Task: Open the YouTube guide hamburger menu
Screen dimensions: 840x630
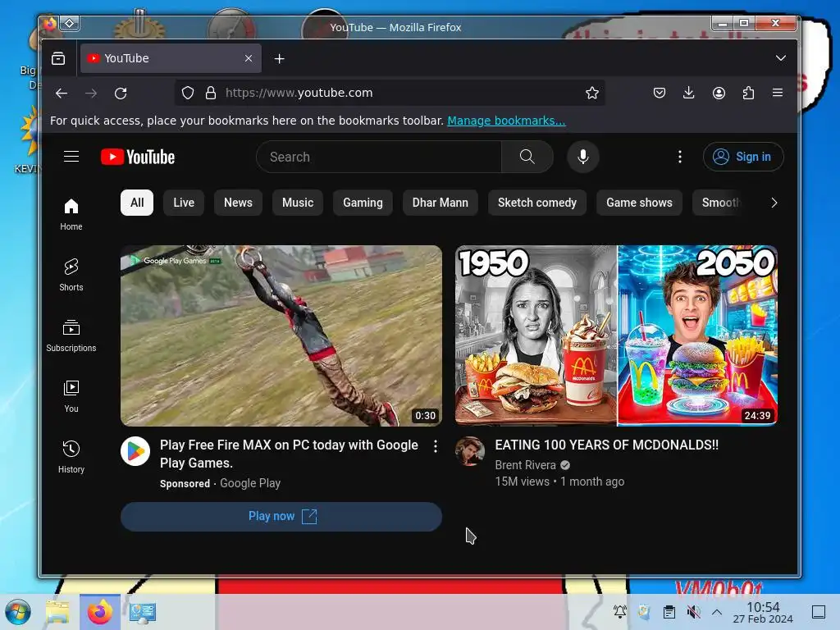Action: [x=71, y=157]
